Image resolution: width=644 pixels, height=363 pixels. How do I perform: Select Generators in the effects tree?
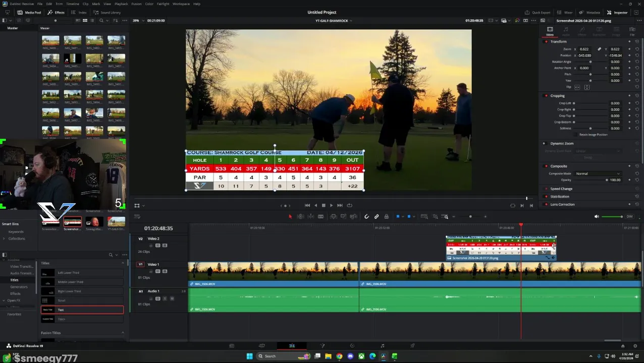pos(19,287)
